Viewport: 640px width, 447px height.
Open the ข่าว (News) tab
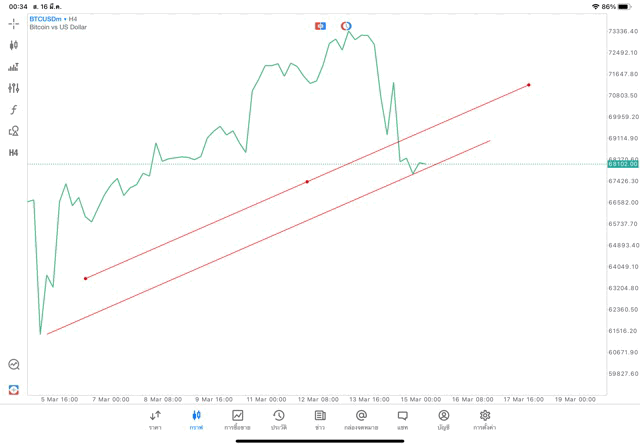click(320, 420)
